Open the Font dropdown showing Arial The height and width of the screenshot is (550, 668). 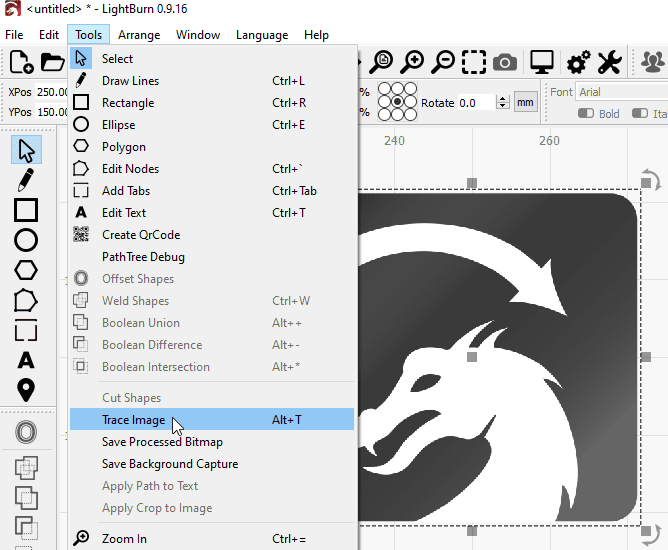(x=622, y=92)
